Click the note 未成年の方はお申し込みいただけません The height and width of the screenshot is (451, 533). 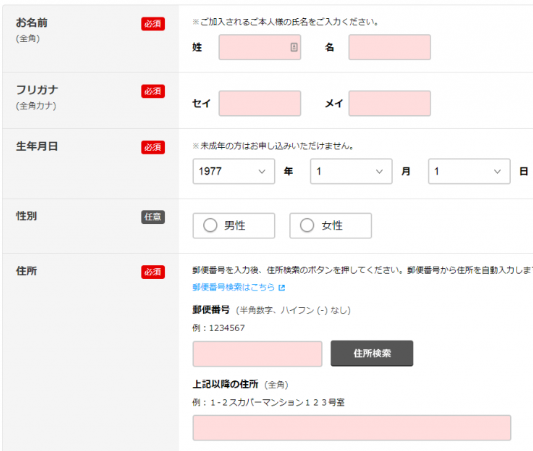click(x=273, y=146)
